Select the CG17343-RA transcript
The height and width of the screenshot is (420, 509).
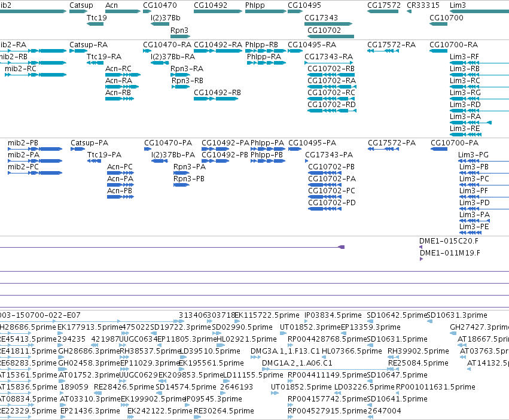pos(328,63)
